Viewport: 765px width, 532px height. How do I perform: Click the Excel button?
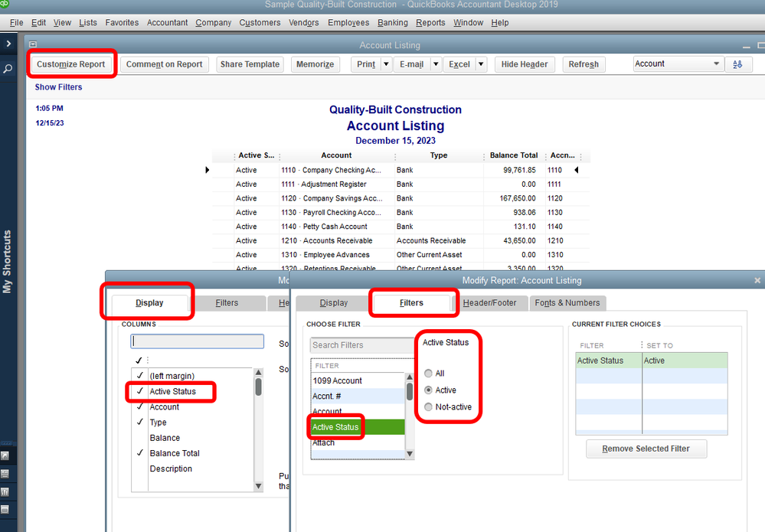[459, 64]
